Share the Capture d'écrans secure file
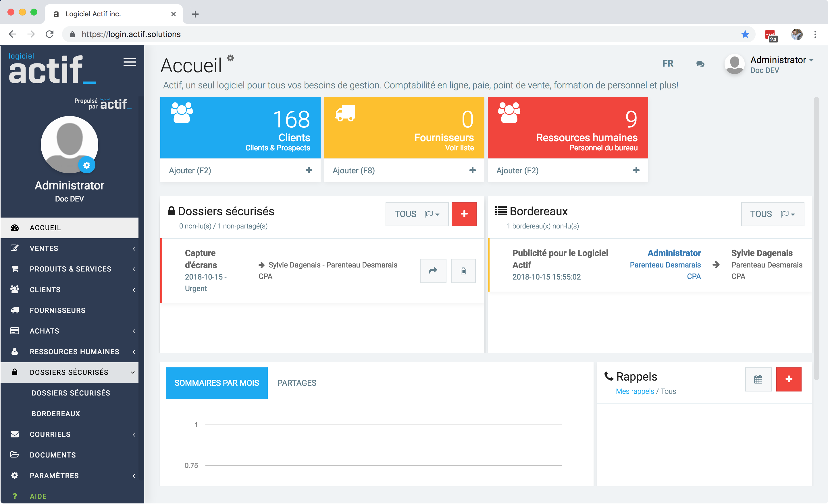 433,271
